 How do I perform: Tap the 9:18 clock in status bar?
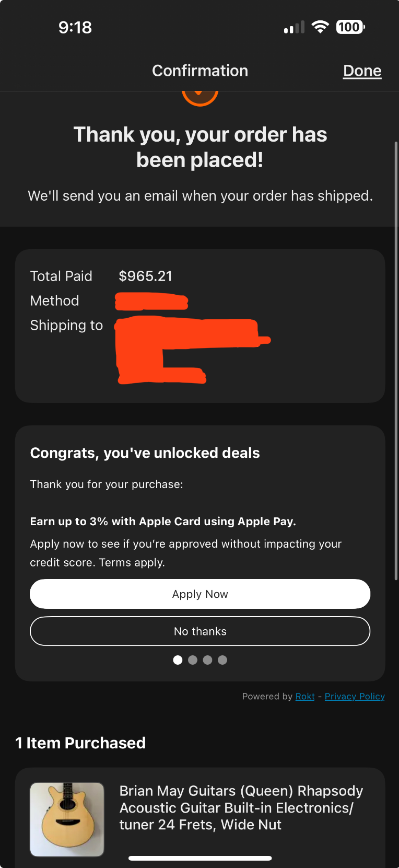(x=75, y=27)
